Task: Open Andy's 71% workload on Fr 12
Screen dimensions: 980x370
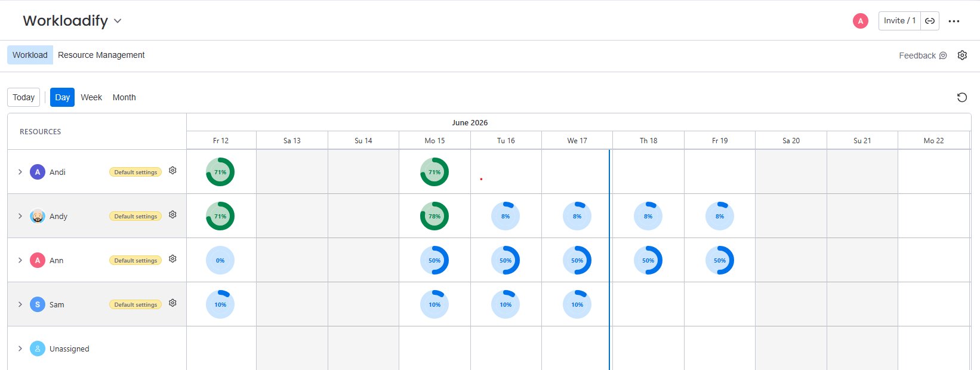Action: [220, 216]
